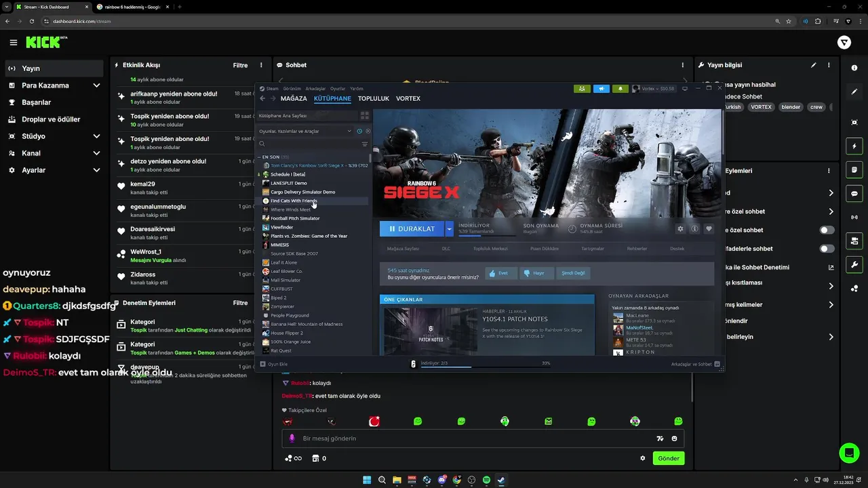Go back with Steam's left arrow
The height and width of the screenshot is (488, 868).
point(262,98)
